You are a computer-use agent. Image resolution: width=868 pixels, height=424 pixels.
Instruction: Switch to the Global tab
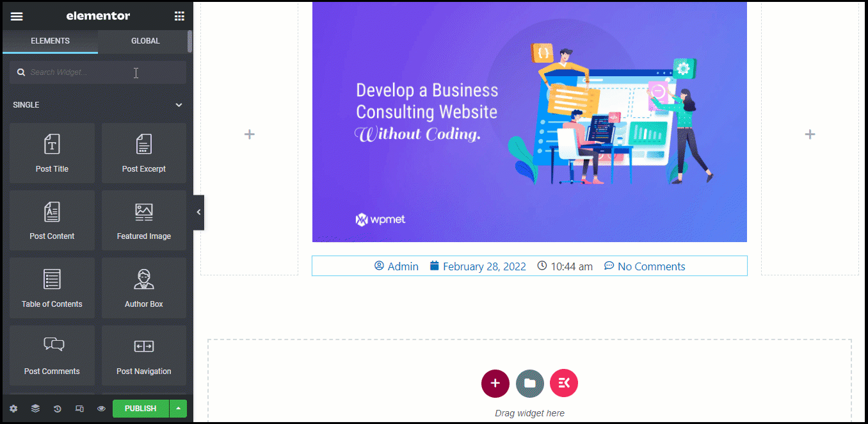pyautogui.click(x=145, y=41)
